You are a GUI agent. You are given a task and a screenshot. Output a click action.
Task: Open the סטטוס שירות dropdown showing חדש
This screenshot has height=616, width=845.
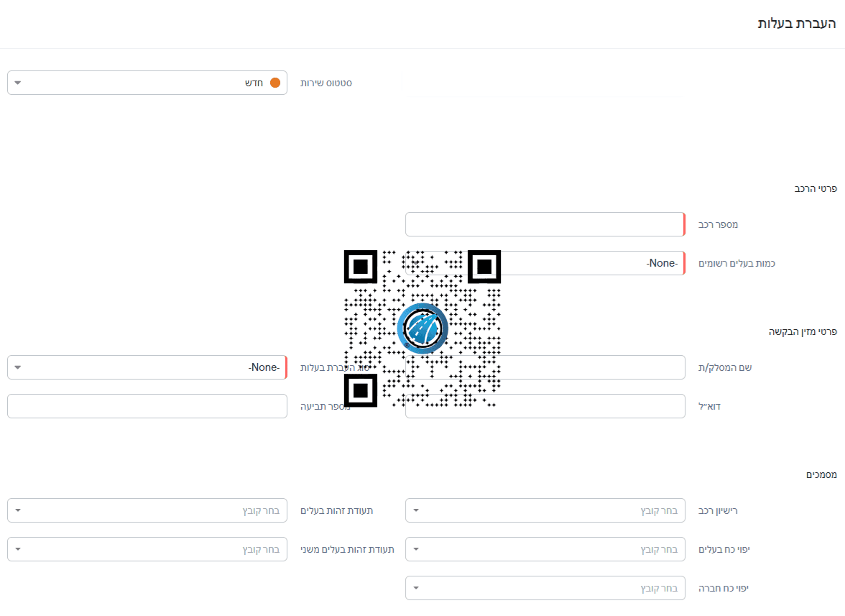(x=147, y=83)
